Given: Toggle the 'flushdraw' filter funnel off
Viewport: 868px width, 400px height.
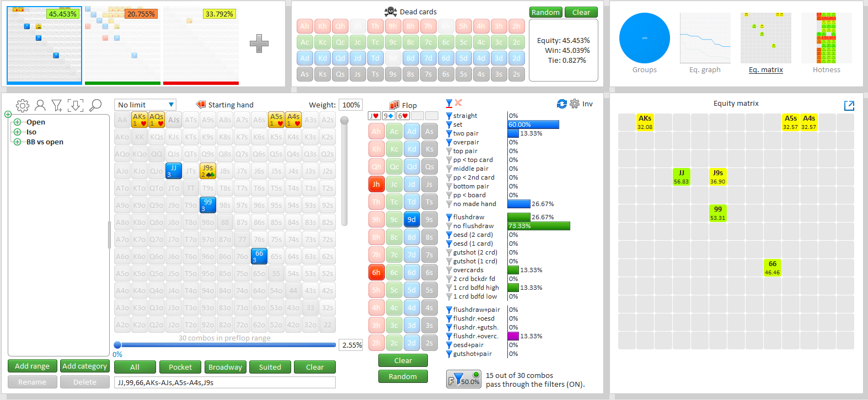Looking at the screenshot, I should [449, 217].
